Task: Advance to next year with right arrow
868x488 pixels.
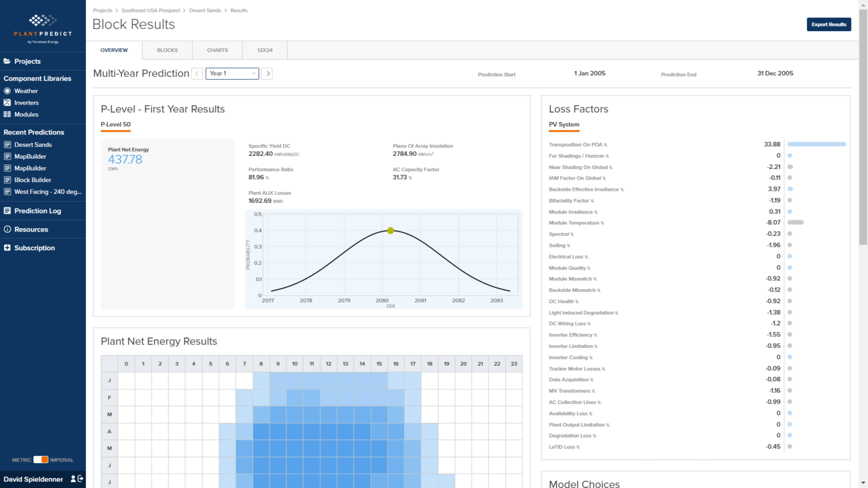Action: click(x=267, y=73)
